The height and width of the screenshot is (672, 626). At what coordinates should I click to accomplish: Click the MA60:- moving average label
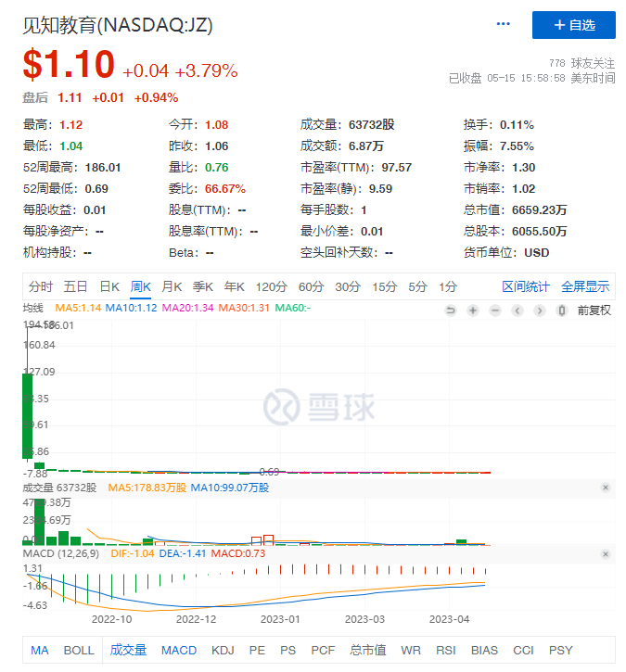[293, 308]
